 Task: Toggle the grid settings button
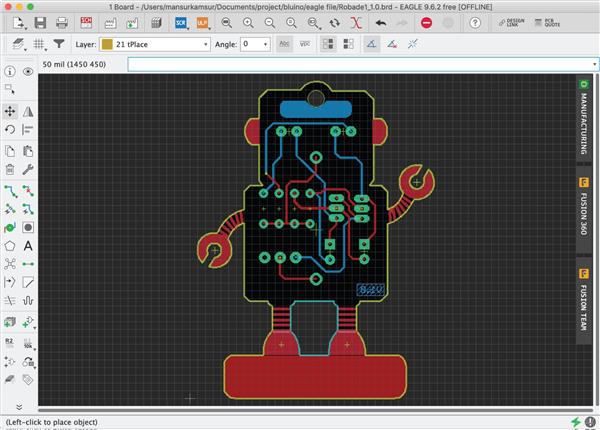click(40, 44)
